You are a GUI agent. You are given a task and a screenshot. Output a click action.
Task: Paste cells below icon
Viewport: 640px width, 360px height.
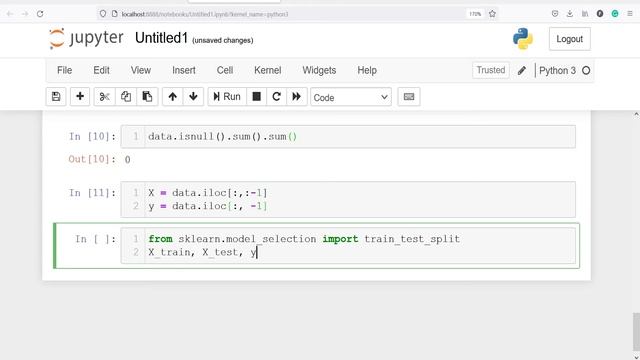pos(147,97)
